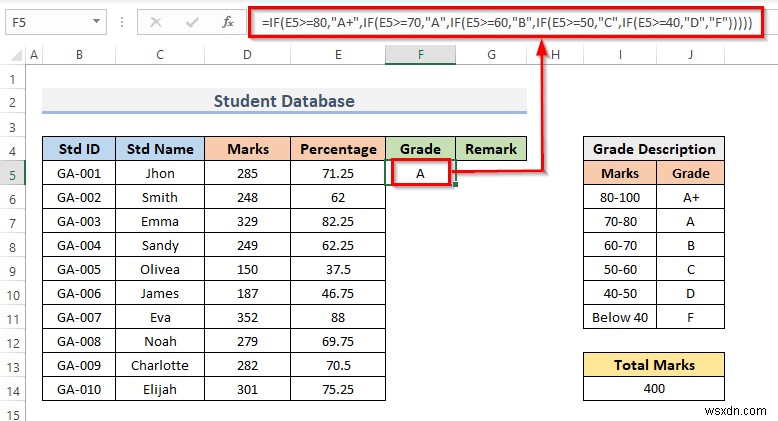The image size is (778, 421).
Task: Click percentage cell 82.25
Action: click(338, 221)
